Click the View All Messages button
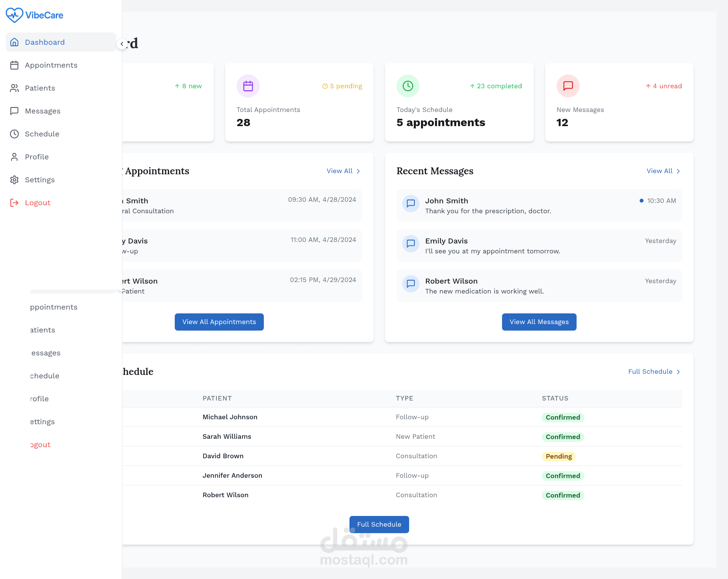The height and width of the screenshot is (579, 728). 539,322
